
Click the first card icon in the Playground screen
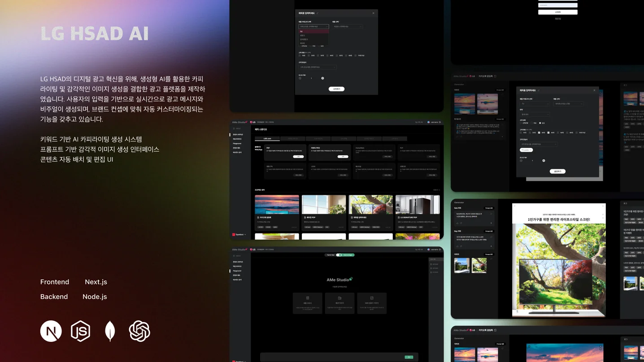pos(308,298)
